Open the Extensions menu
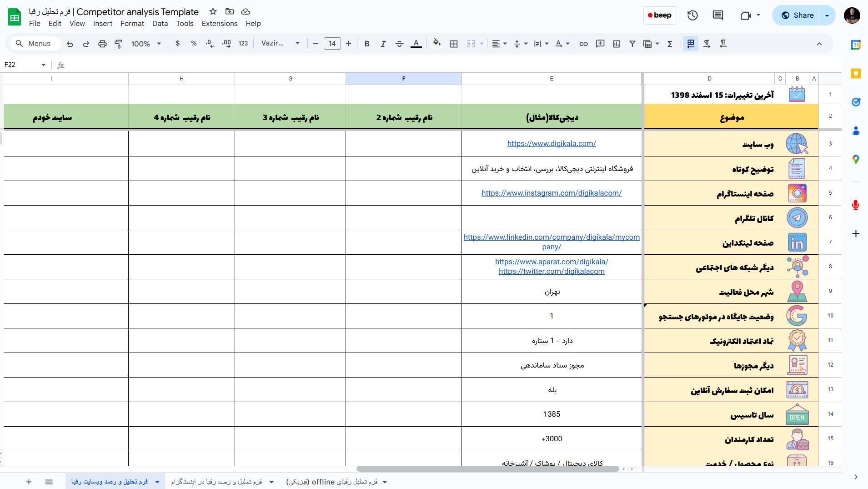868x489 pixels. [219, 24]
